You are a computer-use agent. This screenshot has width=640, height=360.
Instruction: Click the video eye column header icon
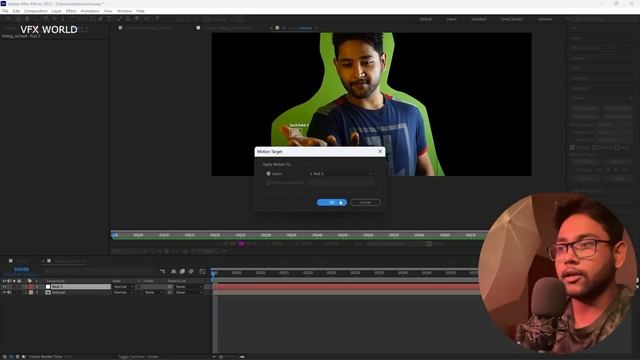coord(4,281)
